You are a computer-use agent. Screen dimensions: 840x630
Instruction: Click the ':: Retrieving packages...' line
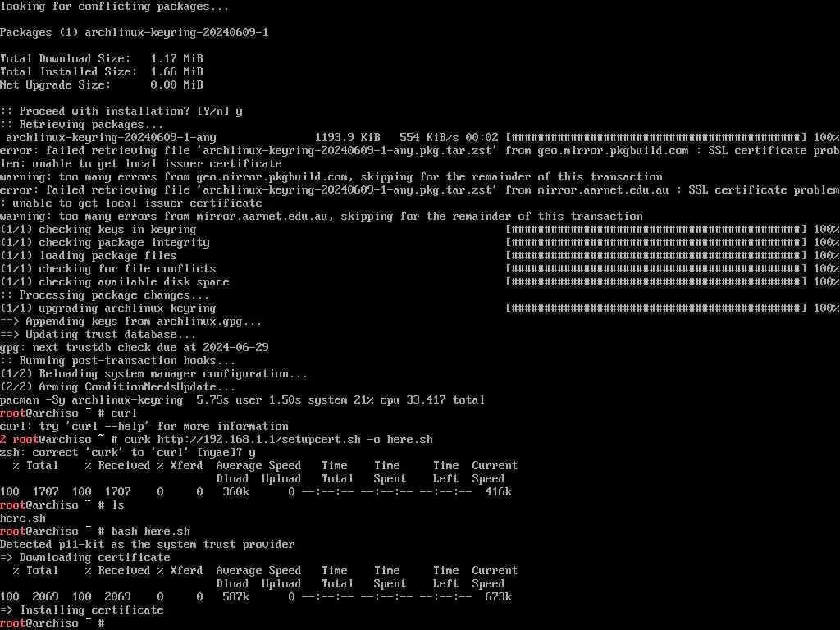81,125
